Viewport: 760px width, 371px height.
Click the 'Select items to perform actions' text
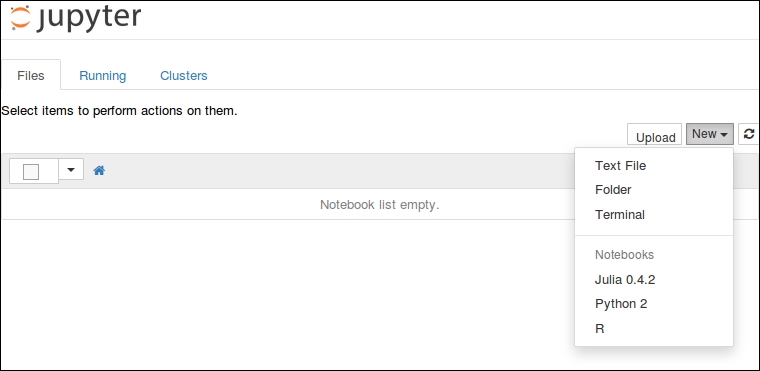[x=119, y=111]
